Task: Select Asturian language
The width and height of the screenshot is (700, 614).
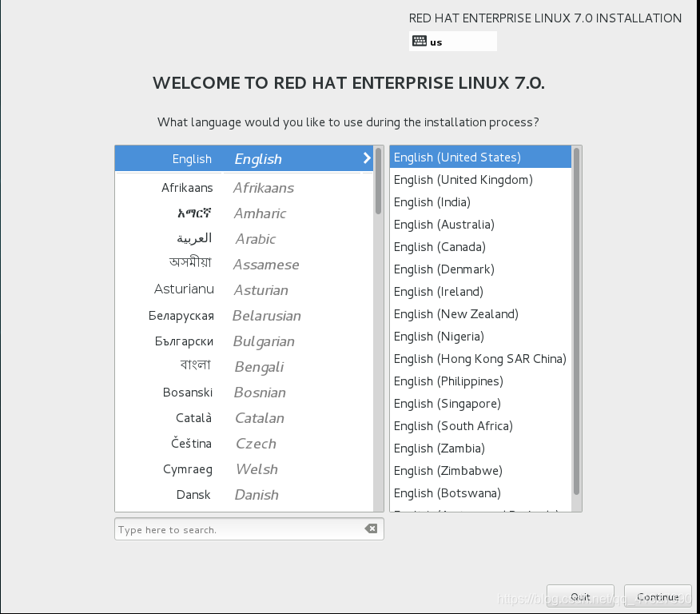Action: pos(244,290)
